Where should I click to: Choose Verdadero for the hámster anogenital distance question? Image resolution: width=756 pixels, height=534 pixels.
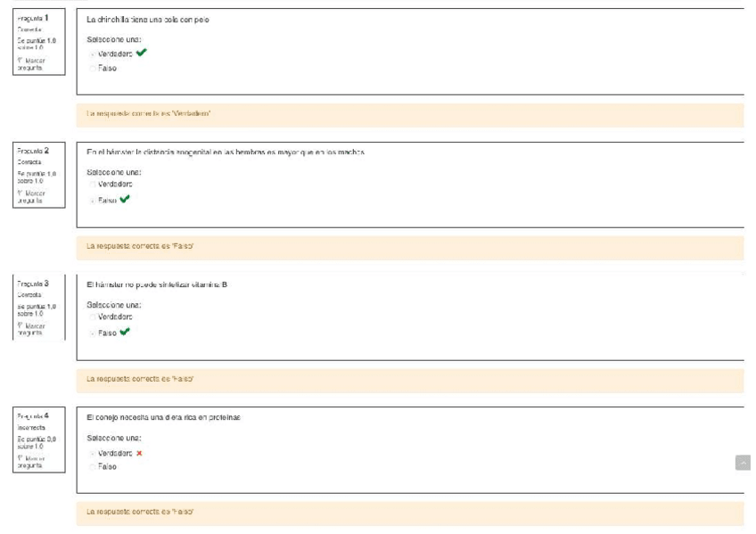tap(92, 185)
